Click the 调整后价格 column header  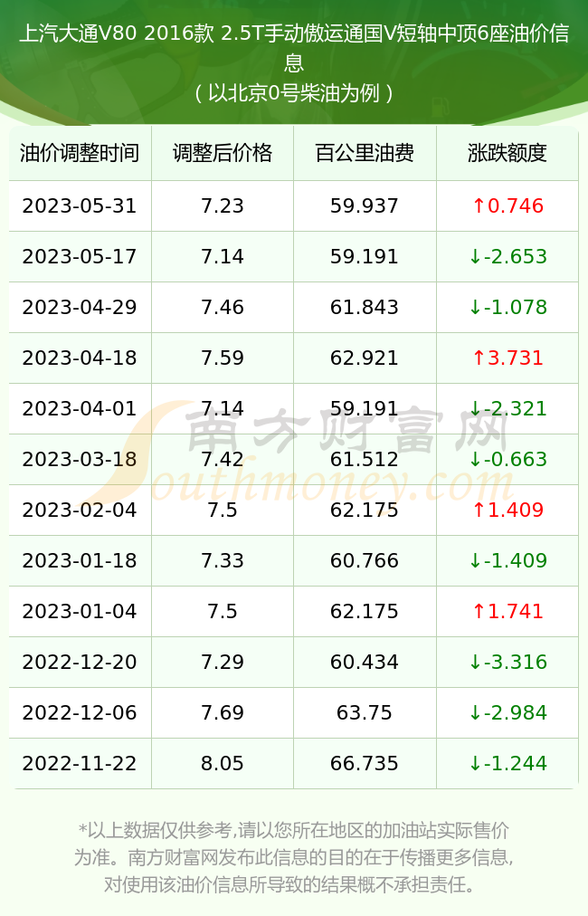coord(223,153)
